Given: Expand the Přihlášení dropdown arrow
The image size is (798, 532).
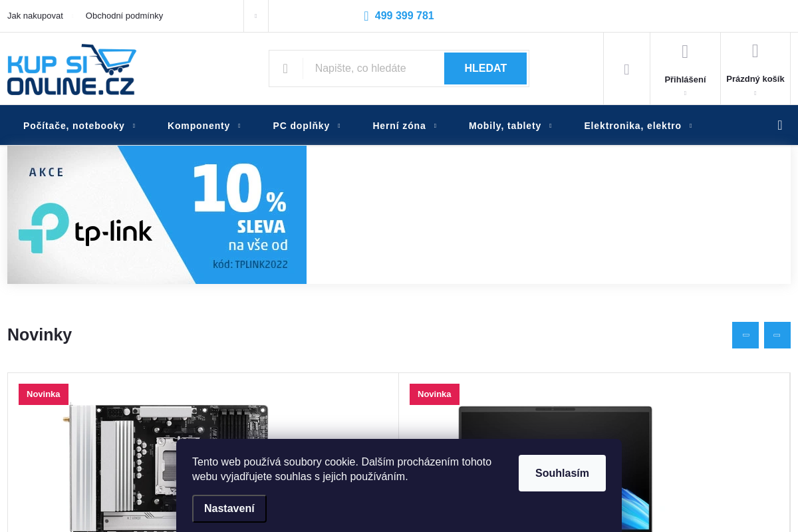Looking at the screenshot, I should (x=685, y=93).
